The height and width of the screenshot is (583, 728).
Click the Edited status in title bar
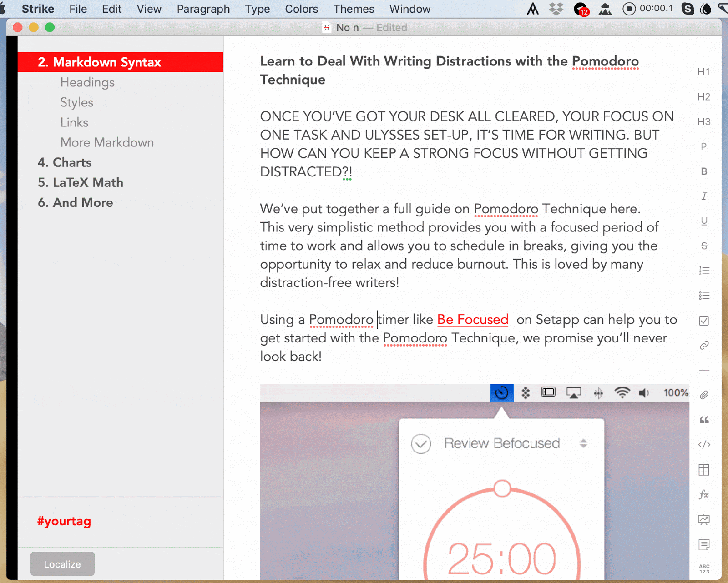[x=392, y=28]
